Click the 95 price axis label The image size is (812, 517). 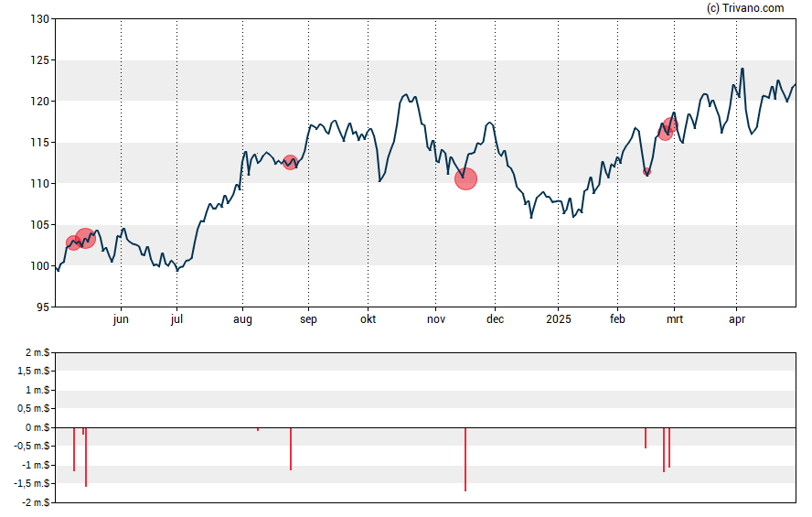[43, 307]
